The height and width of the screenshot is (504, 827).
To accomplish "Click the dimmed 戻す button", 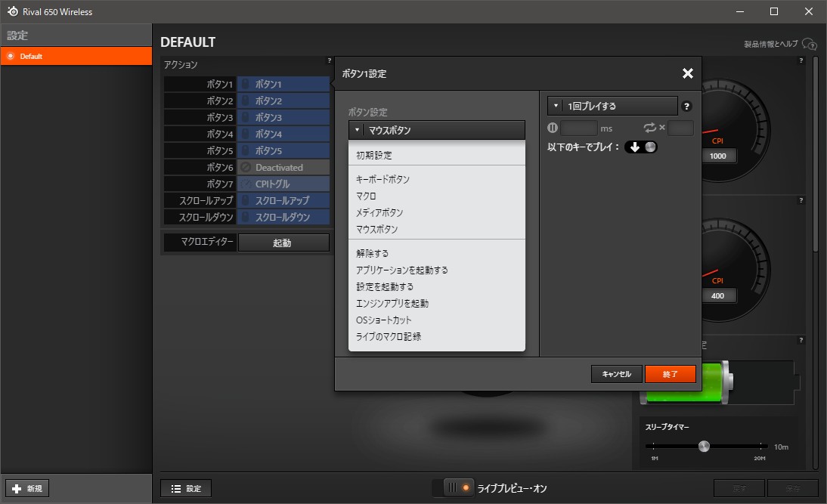I will [x=739, y=488].
